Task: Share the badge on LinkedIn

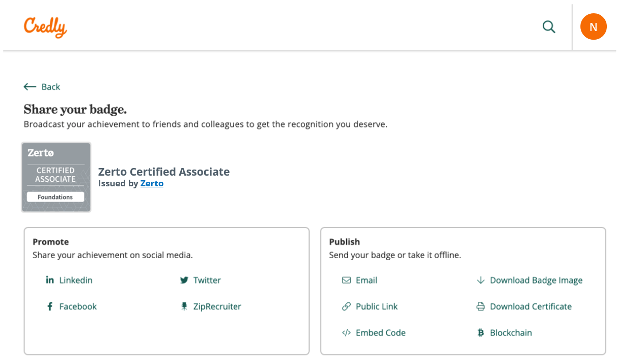Action: pos(75,280)
